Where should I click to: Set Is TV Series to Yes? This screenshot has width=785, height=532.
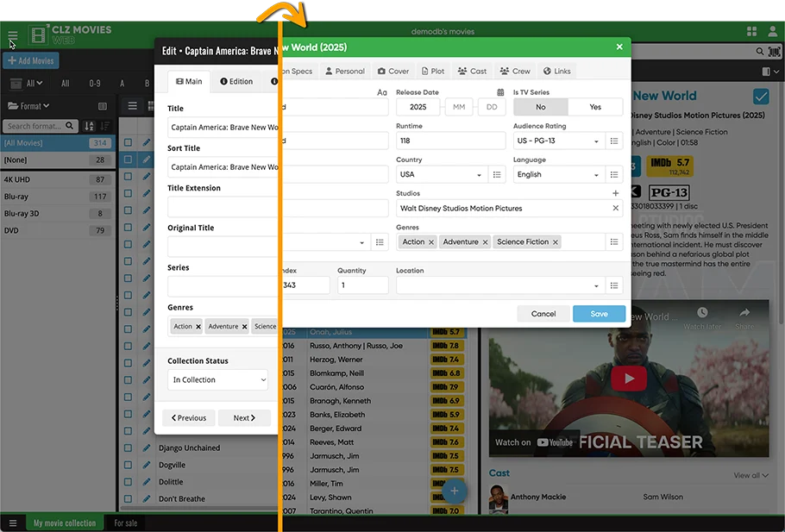595,107
